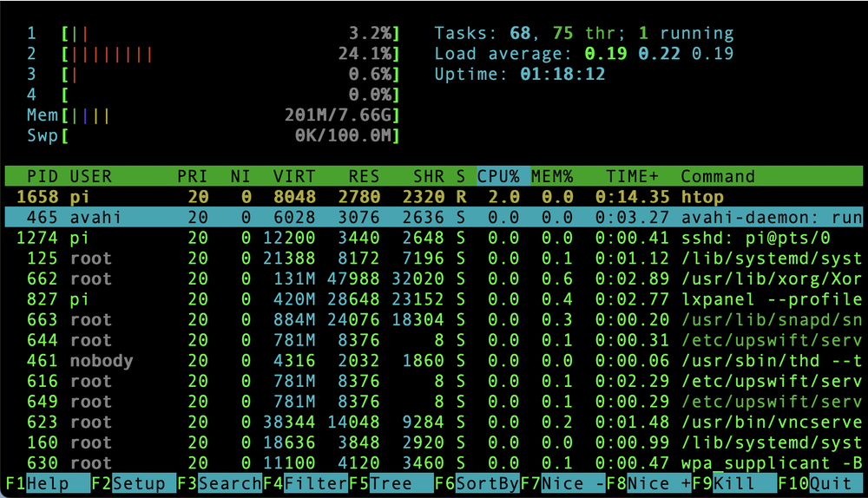Click F10 Quit to exit htop

pyautogui.click(x=820, y=483)
